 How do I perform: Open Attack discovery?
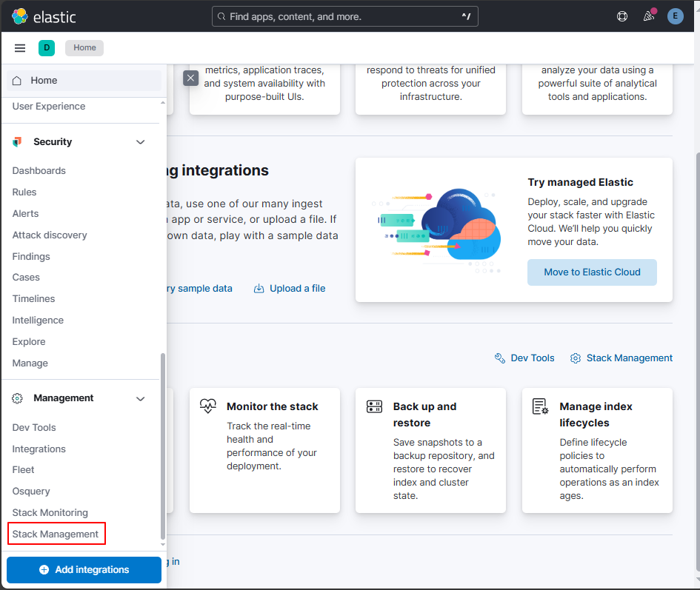50,235
